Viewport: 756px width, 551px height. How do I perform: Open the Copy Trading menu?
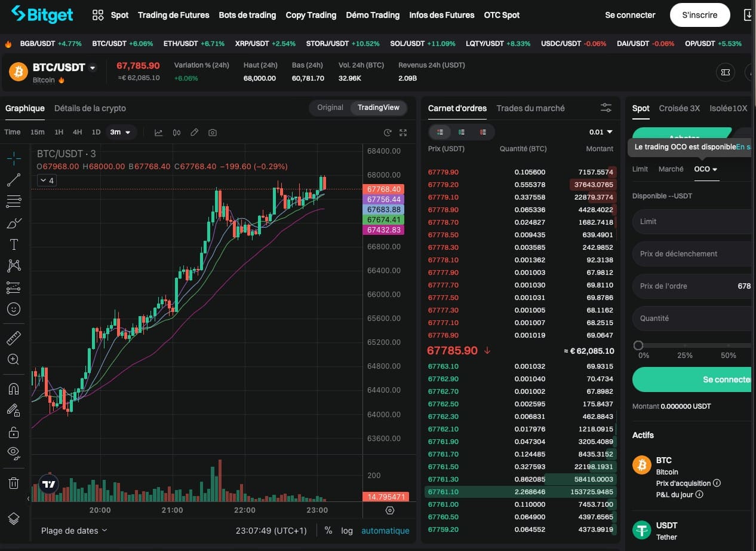pyautogui.click(x=311, y=15)
